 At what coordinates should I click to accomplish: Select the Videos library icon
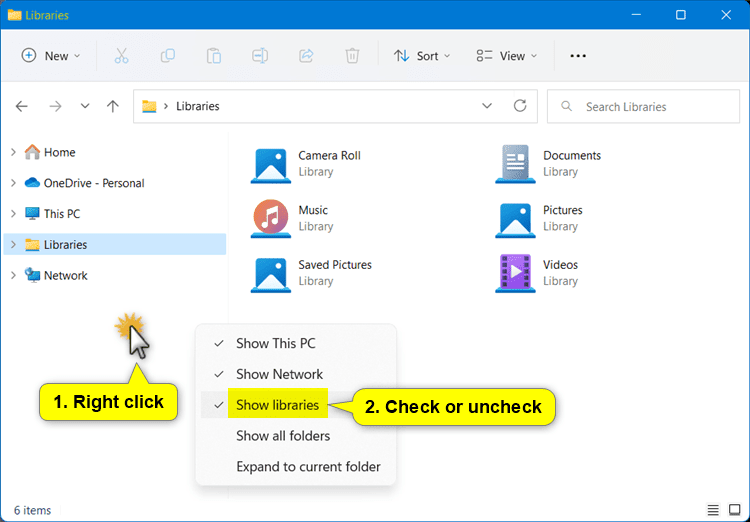coord(515,274)
